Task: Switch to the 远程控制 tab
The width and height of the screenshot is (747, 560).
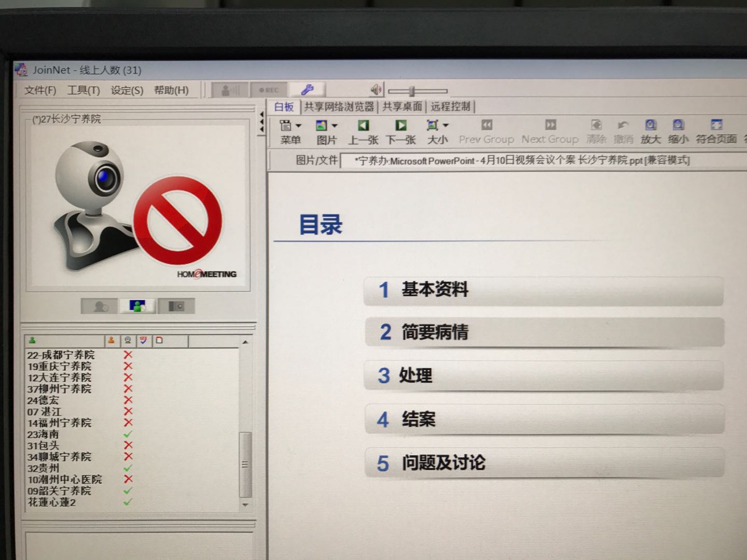Action: [x=450, y=107]
